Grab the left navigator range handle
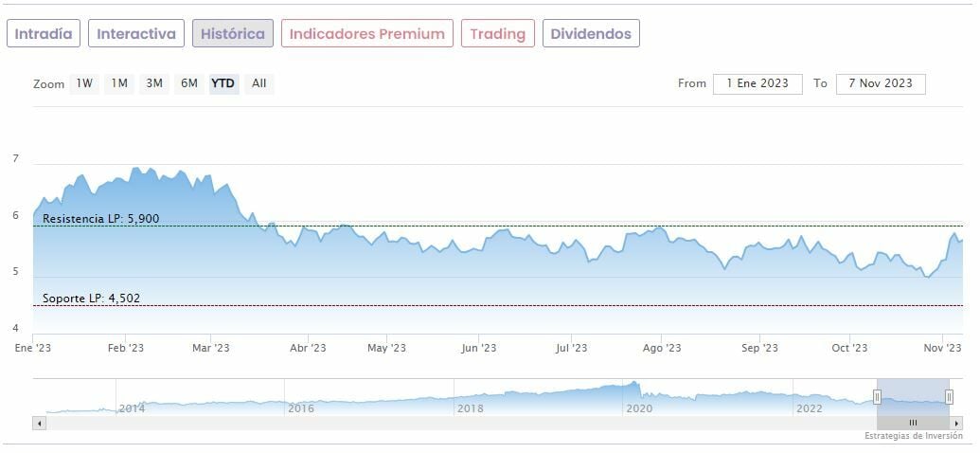Viewport: 980px width, 453px height. tap(877, 397)
